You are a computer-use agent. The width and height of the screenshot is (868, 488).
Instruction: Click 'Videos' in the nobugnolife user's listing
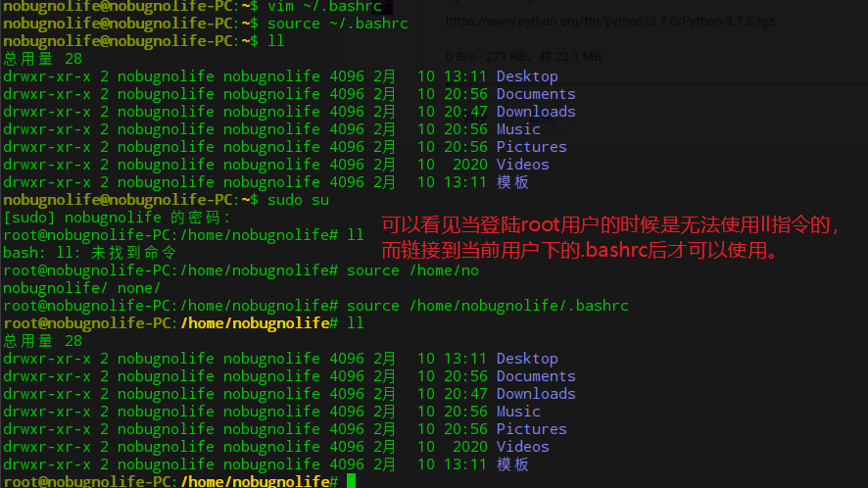click(x=522, y=165)
